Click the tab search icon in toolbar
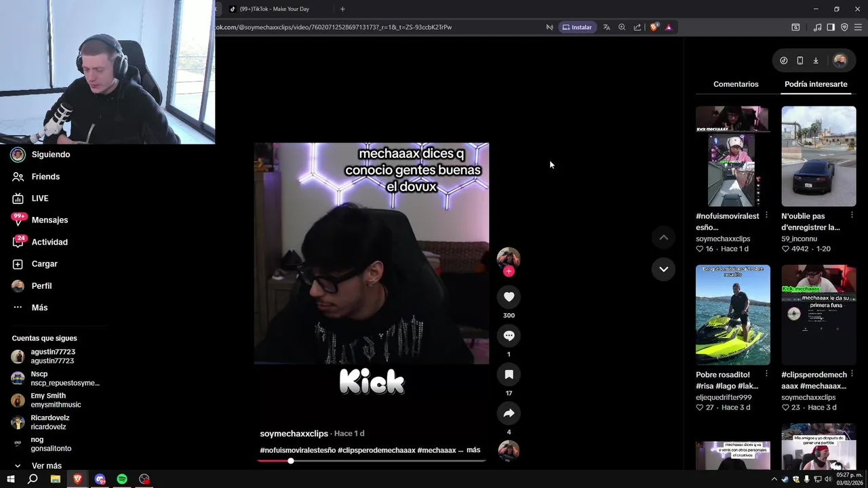Image resolution: width=868 pixels, height=488 pixels. click(795, 27)
